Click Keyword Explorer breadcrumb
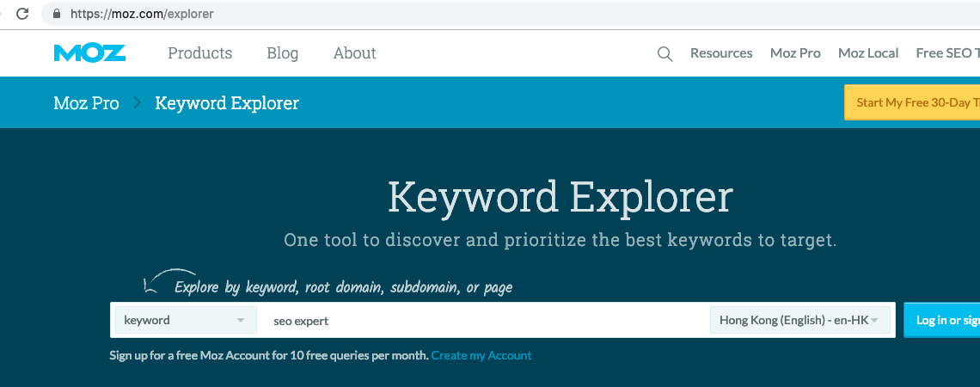Image resolution: width=980 pixels, height=387 pixels. [x=227, y=102]
